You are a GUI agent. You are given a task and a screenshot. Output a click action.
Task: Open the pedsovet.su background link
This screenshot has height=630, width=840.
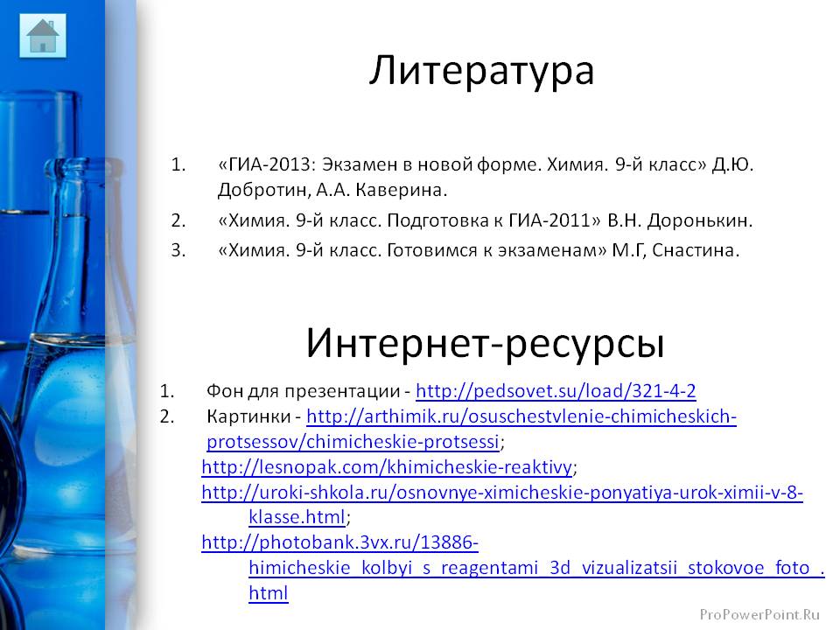(555, 390)
